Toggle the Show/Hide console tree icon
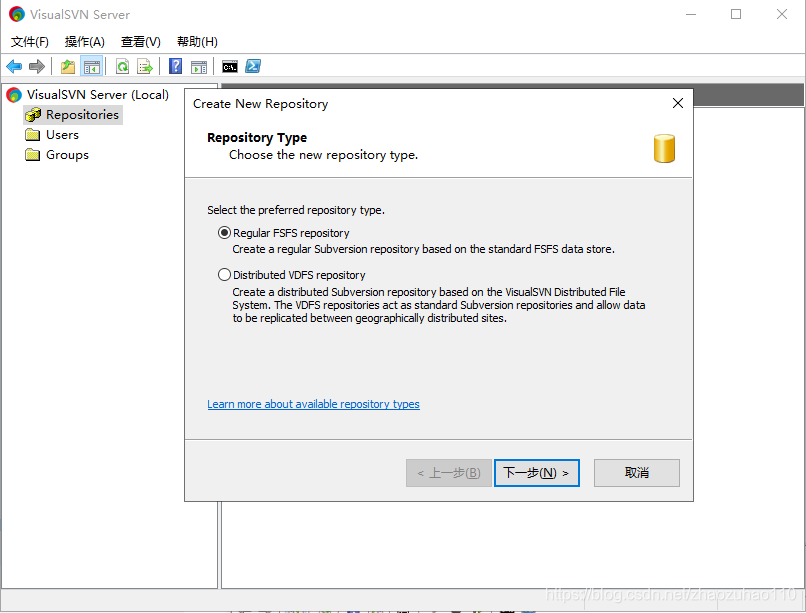The height and width of the screenshot is (613, 806). 92,66
